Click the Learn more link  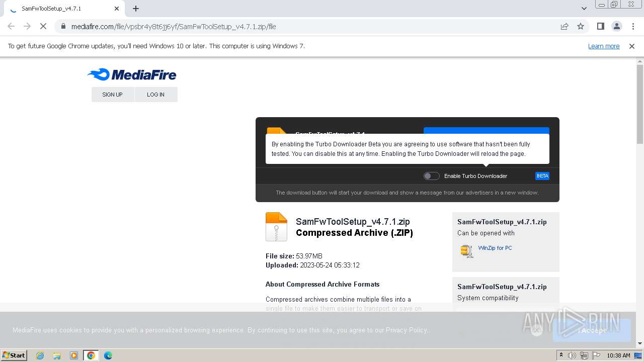pos(604,46)
